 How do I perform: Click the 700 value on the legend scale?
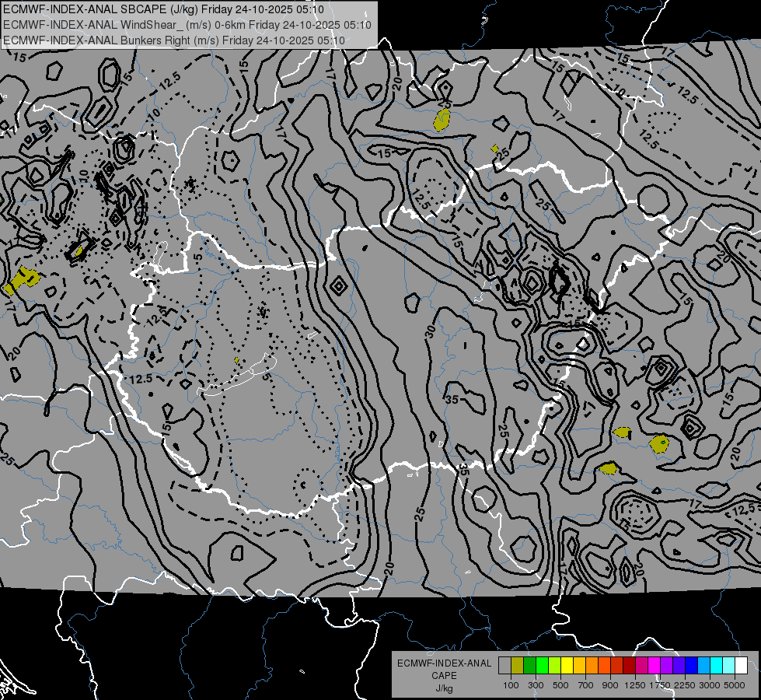click(x=586, y=685)
